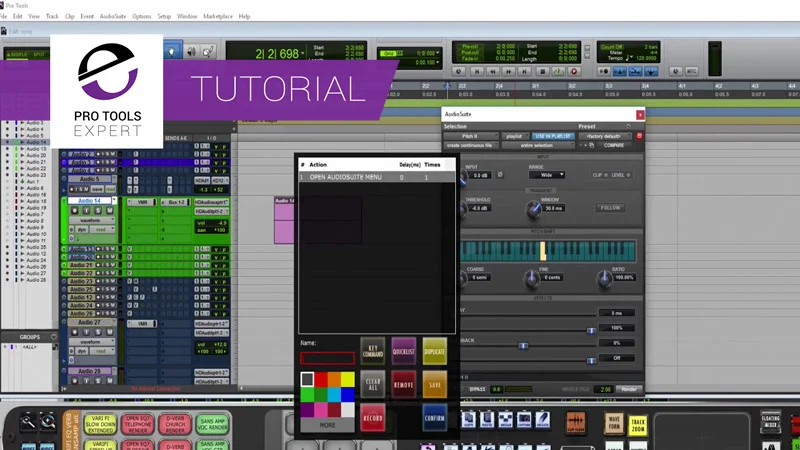Open the factory default preset dropdown
Image resolution: width=800 pixels, height=450 pixels.
[x=605, y=136]
